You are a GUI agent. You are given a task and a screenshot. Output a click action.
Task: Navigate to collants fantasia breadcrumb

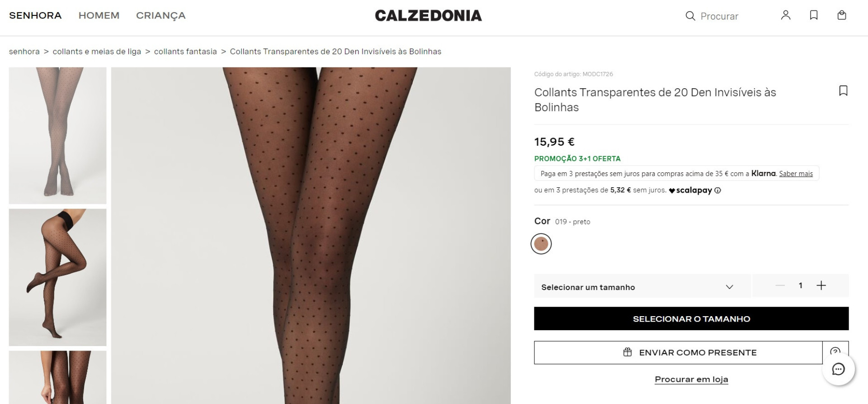tap(185, 51)
